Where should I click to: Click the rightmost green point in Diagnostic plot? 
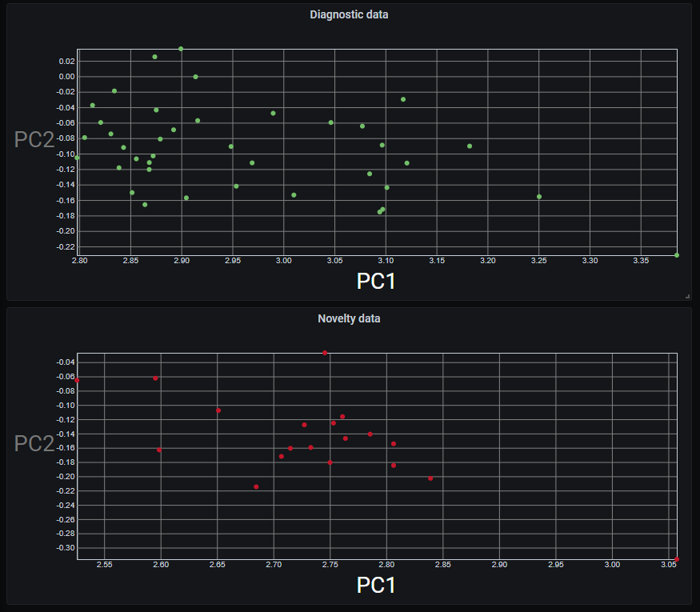pyautogui.click(x=677, y=255)
